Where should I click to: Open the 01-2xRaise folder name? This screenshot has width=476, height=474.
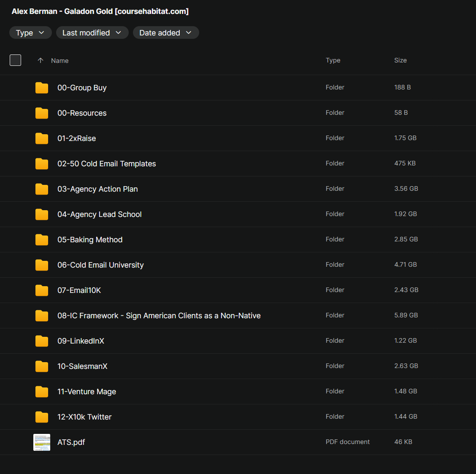(x=76, y=138)
